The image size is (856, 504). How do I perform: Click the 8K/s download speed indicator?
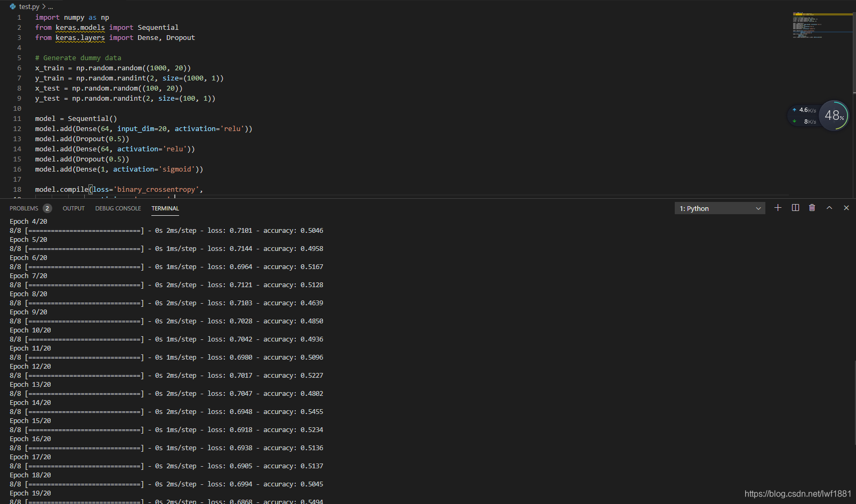point(804,121)
